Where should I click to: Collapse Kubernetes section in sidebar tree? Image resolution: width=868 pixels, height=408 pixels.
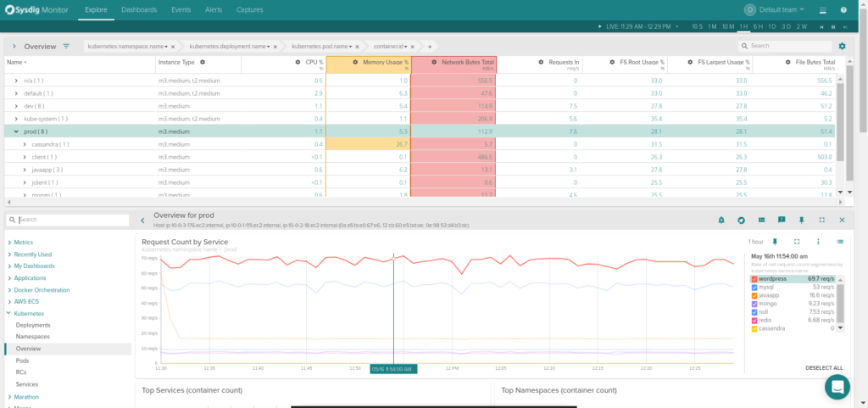[x=9, y=313]
